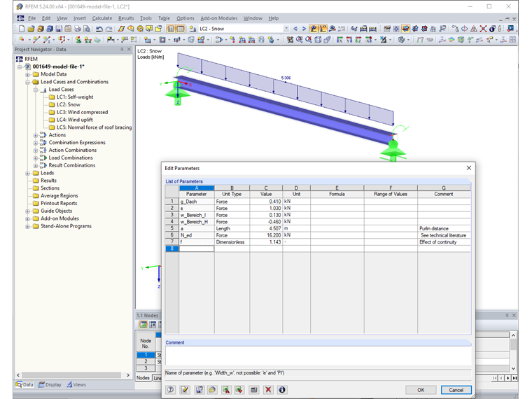The image size is (532, 399).
Task: Click zoom window magnifier icon
Action: 300,40
